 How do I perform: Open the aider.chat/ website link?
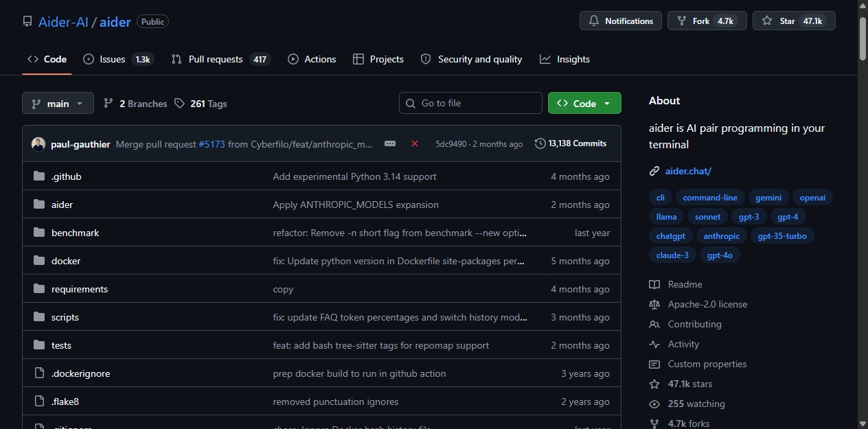click(688, 171)
